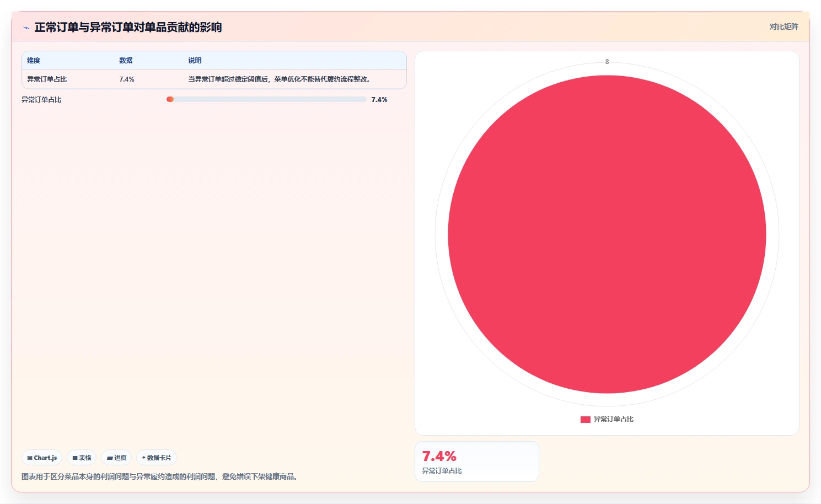Click the 说明 column header
Image resolution: width=821 pixels, height=504 pixels.
195,61
